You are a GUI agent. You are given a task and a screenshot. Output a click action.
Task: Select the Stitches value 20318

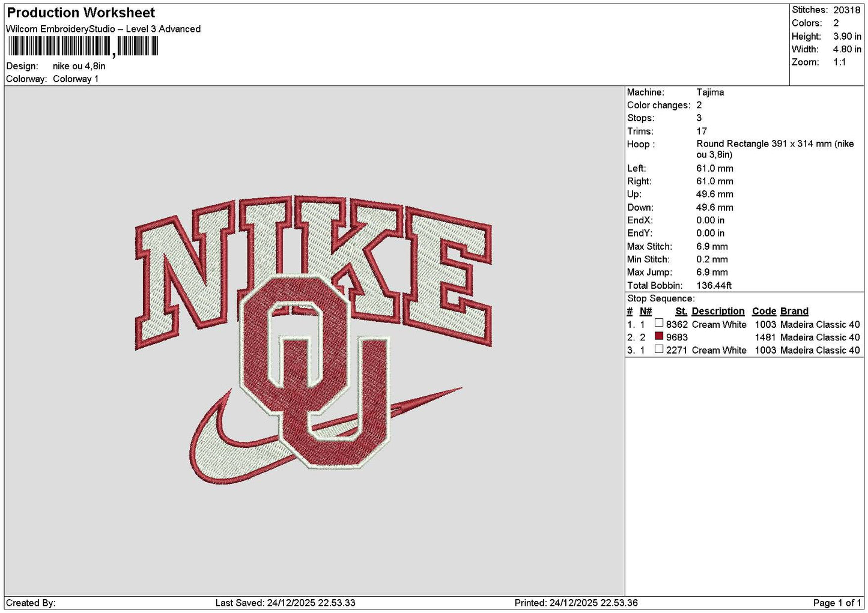coord(847,10)
